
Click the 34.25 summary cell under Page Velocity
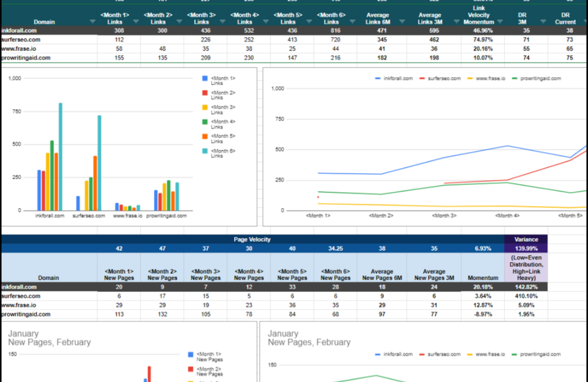(x=336, y=249)
